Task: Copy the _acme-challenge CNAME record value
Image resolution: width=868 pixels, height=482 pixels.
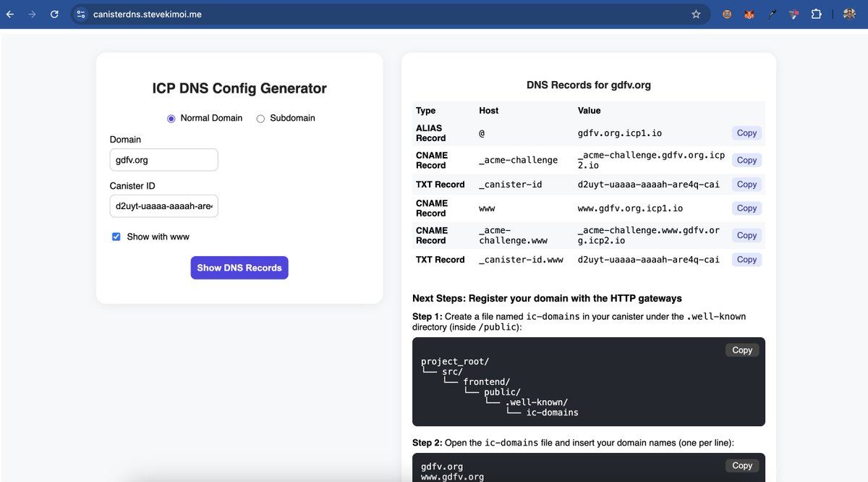Action: point(746,161)
